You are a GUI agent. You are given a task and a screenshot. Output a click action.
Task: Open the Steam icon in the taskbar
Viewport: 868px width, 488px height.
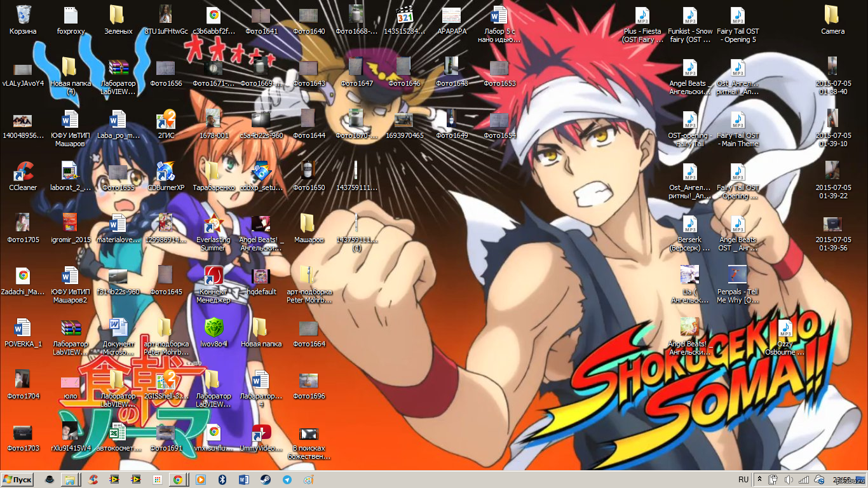click(265, 480)
